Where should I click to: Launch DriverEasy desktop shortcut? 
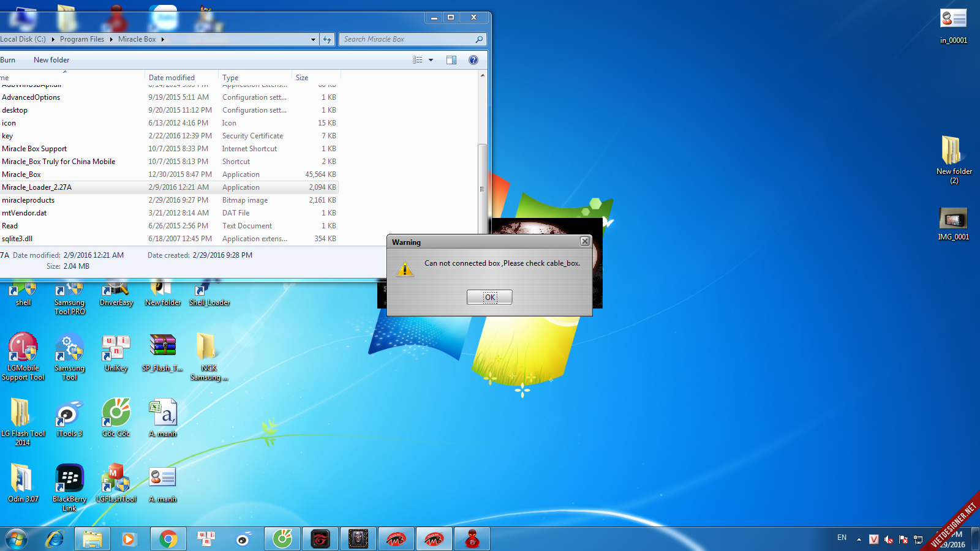116,293
